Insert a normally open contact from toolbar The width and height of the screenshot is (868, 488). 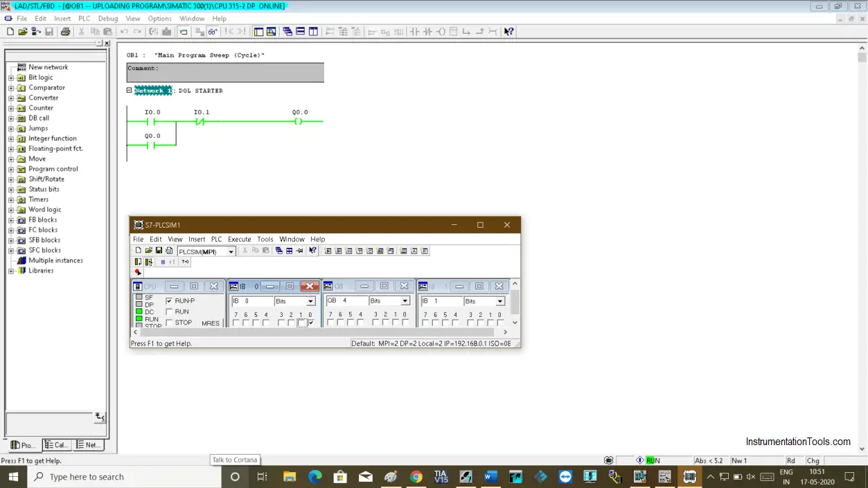(x=414, y=32)
